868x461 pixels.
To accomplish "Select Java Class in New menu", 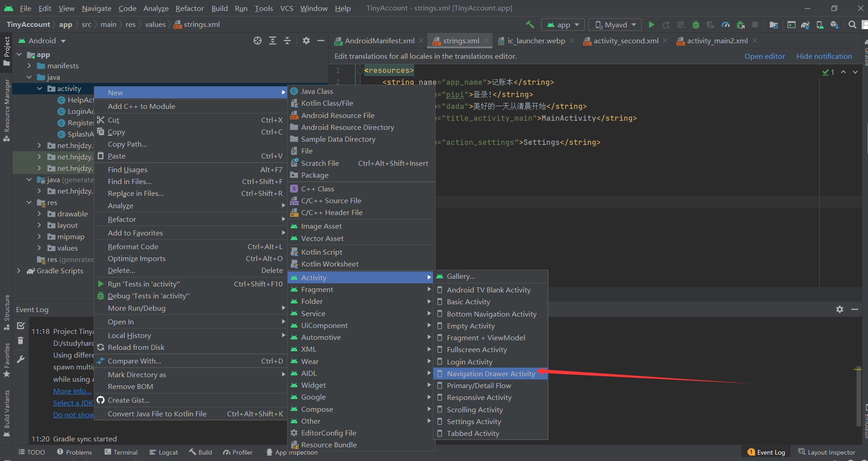I will pyautogui.click(x=361, y=91).
